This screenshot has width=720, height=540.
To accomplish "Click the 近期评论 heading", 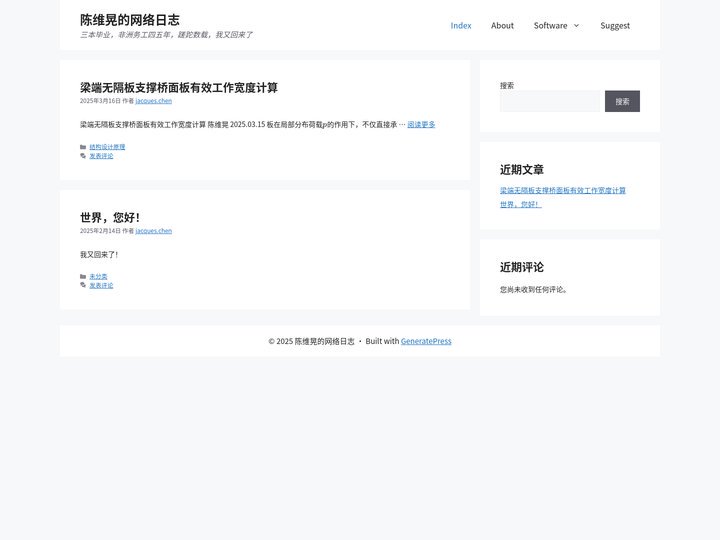I will coord(522,267).
